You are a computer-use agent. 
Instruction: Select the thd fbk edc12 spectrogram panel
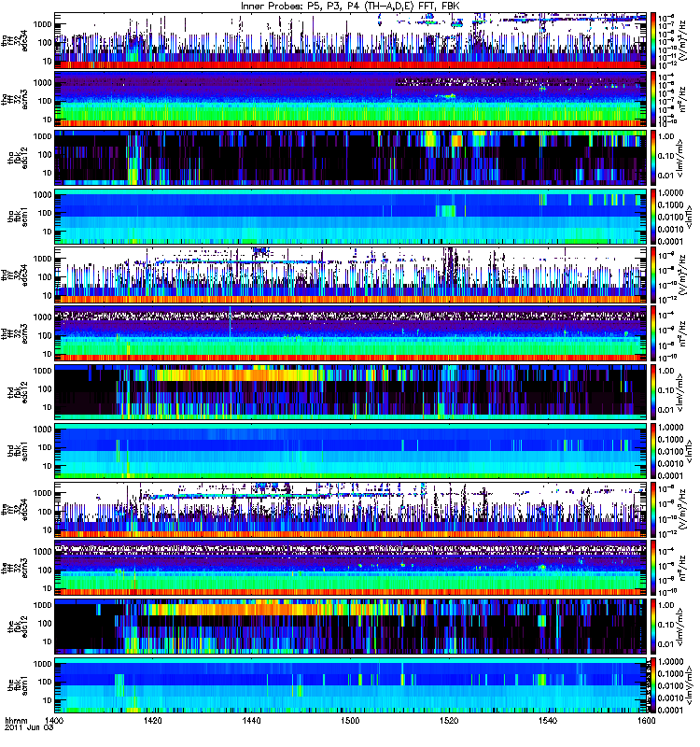(x=350, y=392)
